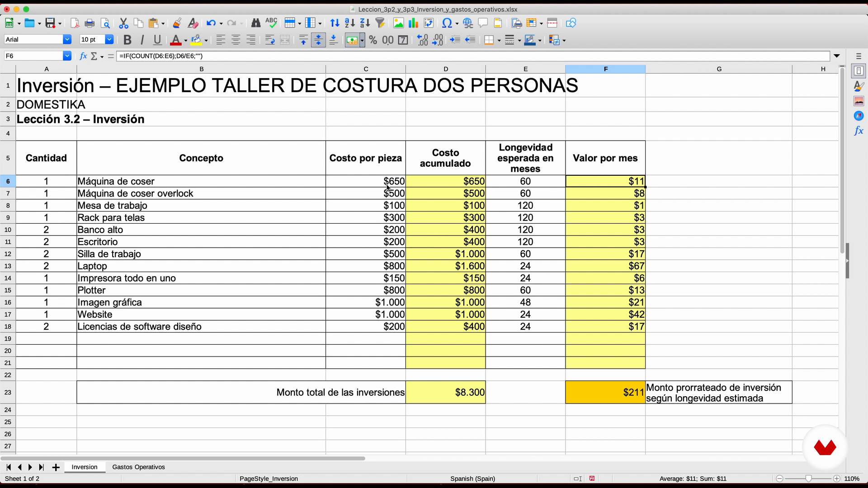Open the Arial font name dropdown
The height and width of the screenshot is (488, 868).
[x=67, y=40]
